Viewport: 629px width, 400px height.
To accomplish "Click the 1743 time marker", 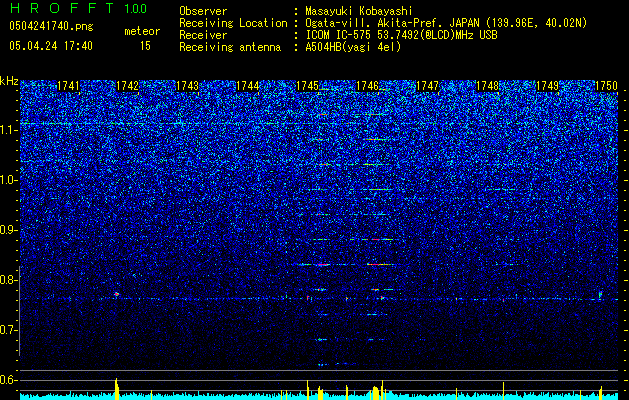I will [x=187, y=86].
